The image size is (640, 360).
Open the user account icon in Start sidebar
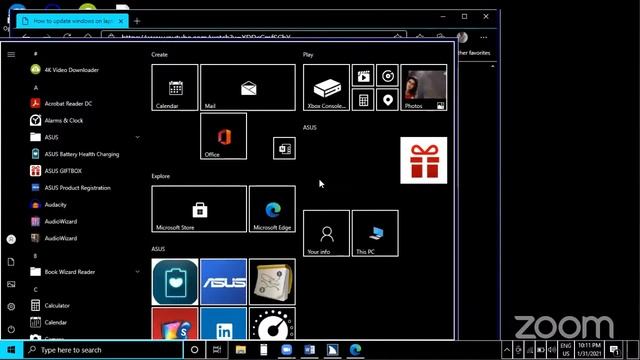coord(11,239)
